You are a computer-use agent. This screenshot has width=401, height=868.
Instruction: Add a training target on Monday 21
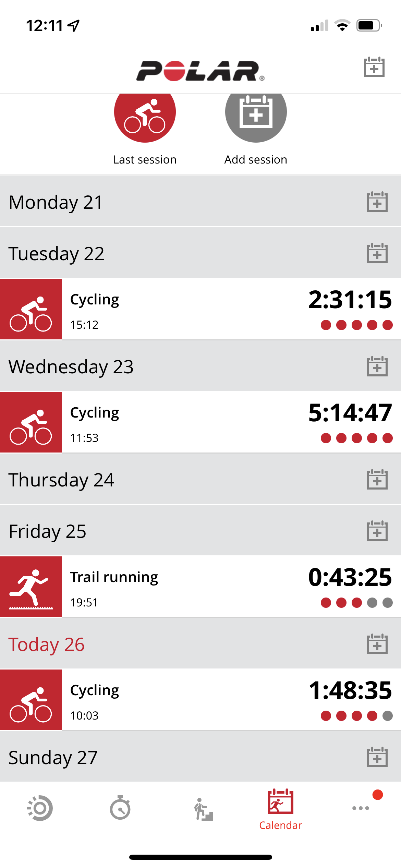pyautogui.click(x=377, y=202)
